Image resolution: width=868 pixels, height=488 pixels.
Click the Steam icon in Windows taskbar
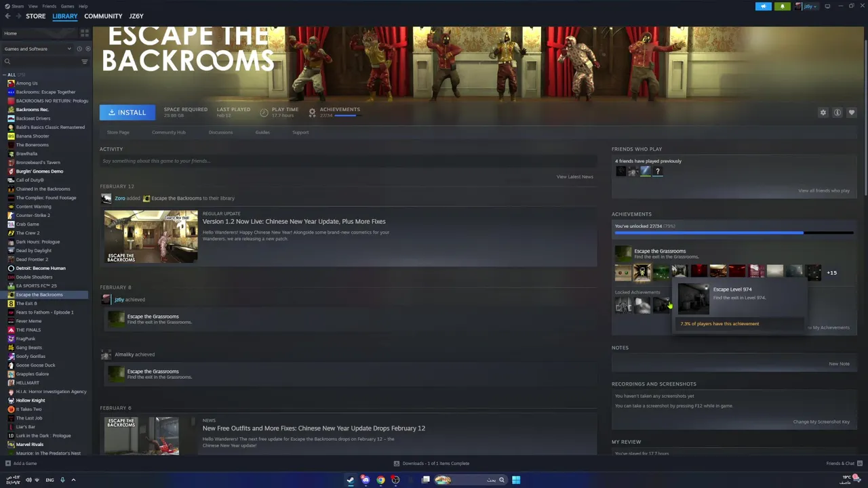pos(351,480)
